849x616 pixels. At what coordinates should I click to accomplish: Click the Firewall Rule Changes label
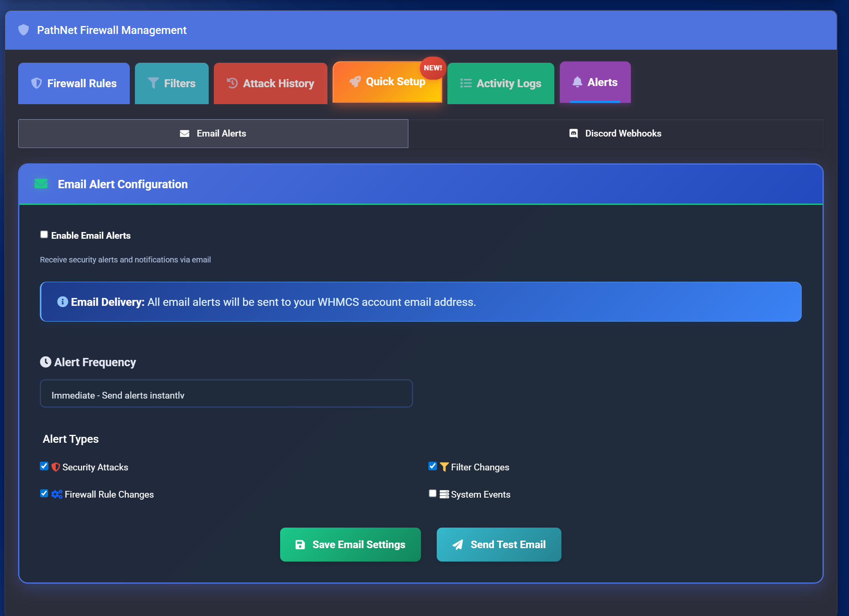pyautogui.click(x=109, y=494)
